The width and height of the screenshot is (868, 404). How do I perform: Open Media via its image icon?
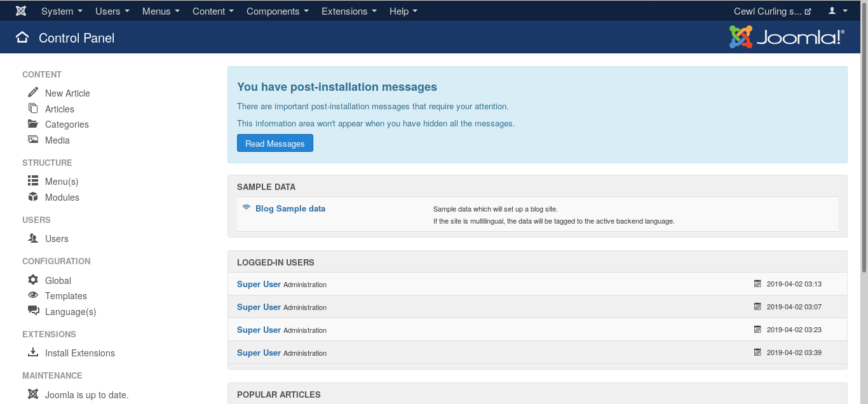click(33, 140)
